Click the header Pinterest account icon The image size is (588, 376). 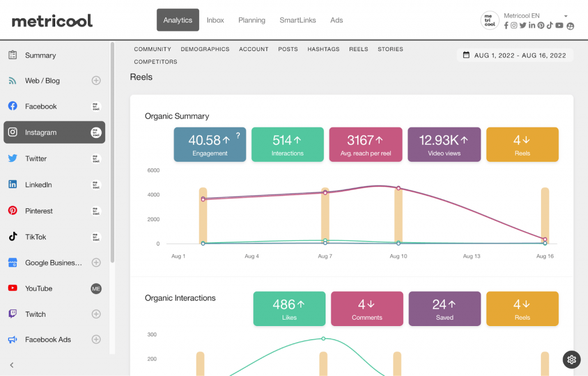541,25
